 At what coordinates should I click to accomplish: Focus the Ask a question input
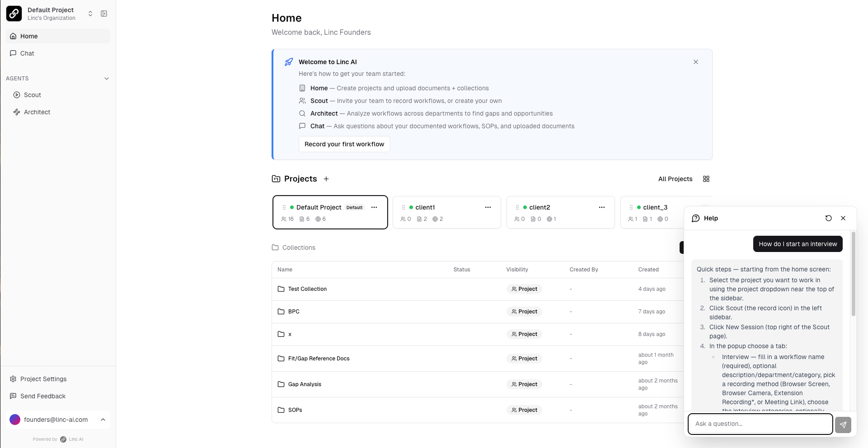pos(760,424)
